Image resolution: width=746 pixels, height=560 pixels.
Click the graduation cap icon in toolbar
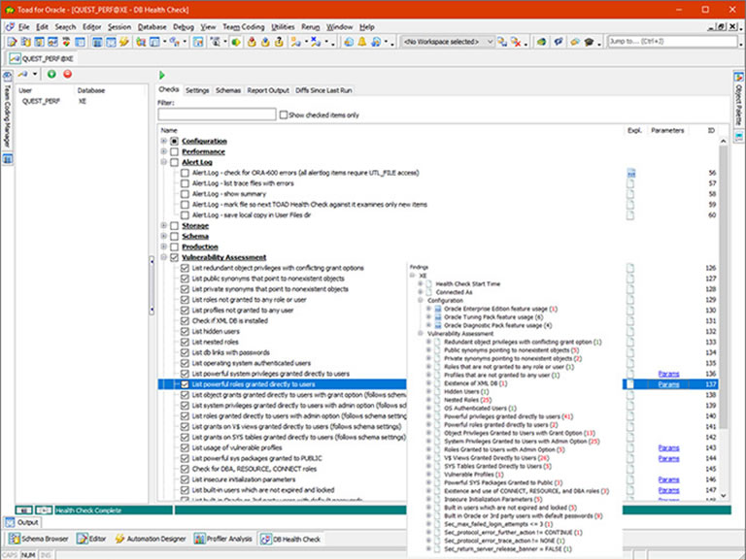pos(589,42)
